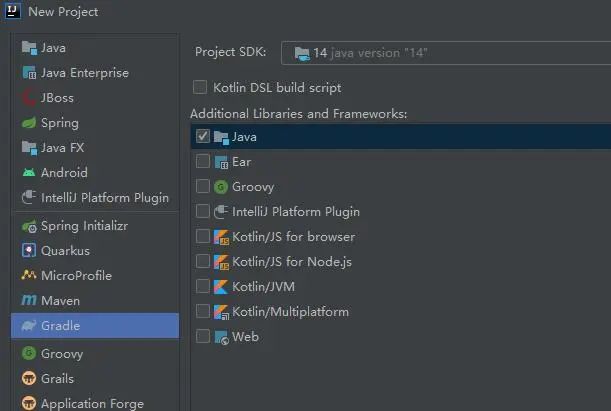611x411 pixels.
Task: Select the Quarkus icon in sidebar
Action: click(x=29, y=250)
